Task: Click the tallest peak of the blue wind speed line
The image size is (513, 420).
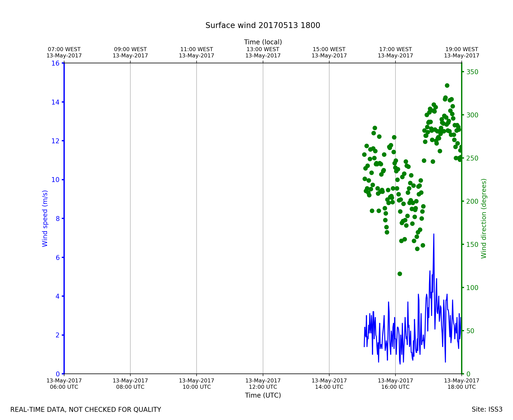Action: 434,234
